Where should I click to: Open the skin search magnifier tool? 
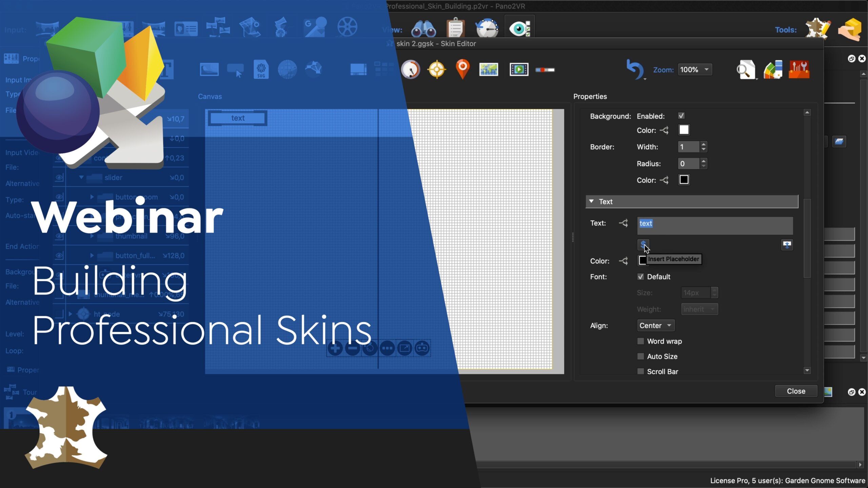point(746,69)
